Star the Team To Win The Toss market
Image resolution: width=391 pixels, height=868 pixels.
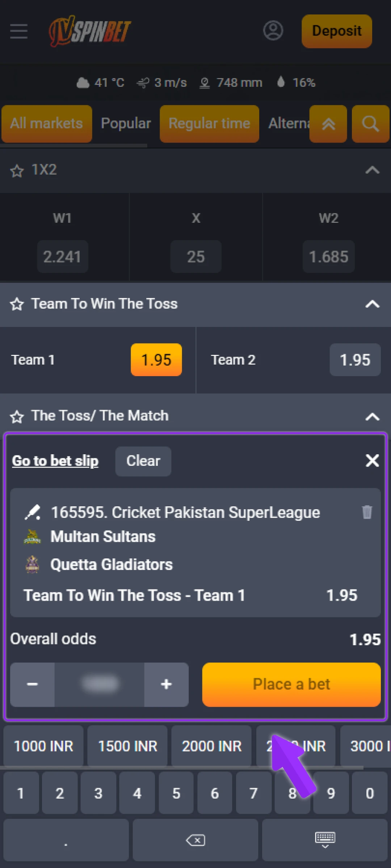[x=17, y=305]
